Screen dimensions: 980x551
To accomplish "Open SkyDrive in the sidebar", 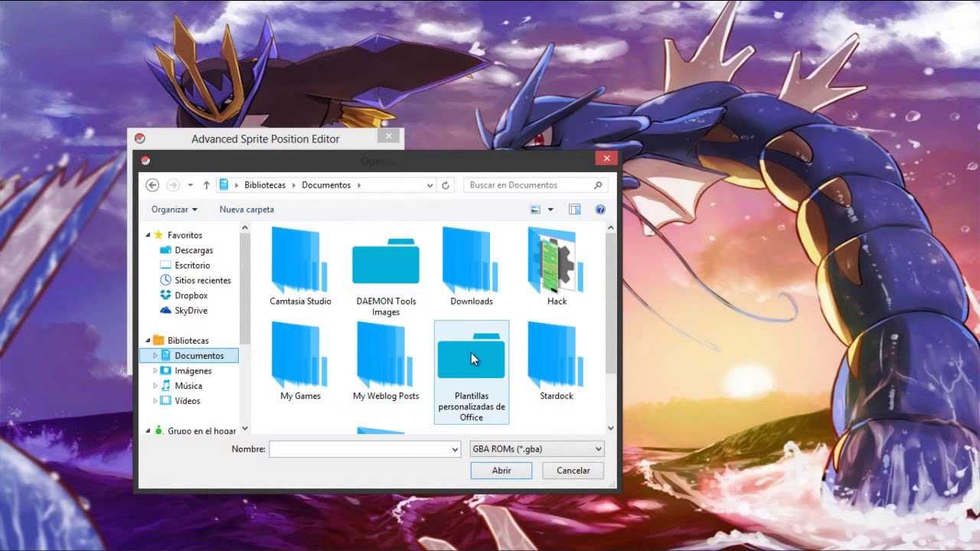I will click(191, 311).
